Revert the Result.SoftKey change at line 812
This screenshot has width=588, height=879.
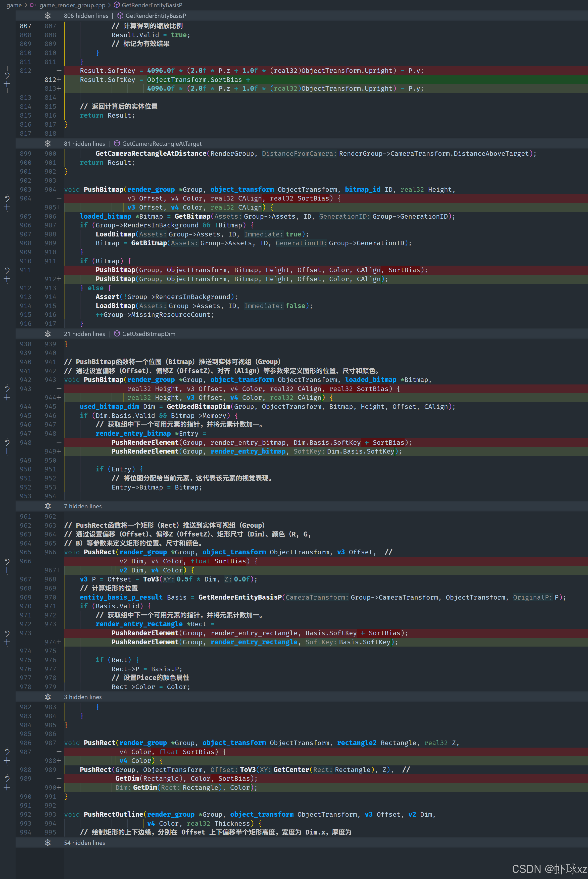coord(7,75)
